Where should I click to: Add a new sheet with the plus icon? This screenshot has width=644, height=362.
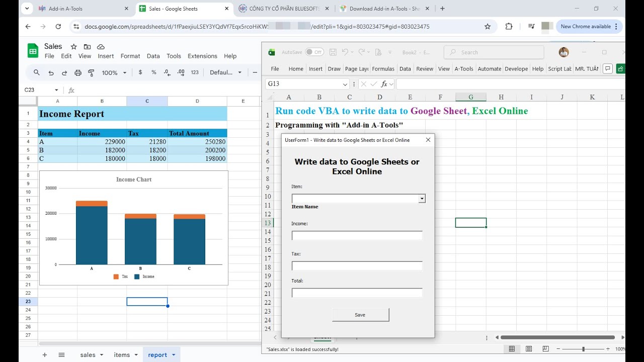click(x=45, y=354)
